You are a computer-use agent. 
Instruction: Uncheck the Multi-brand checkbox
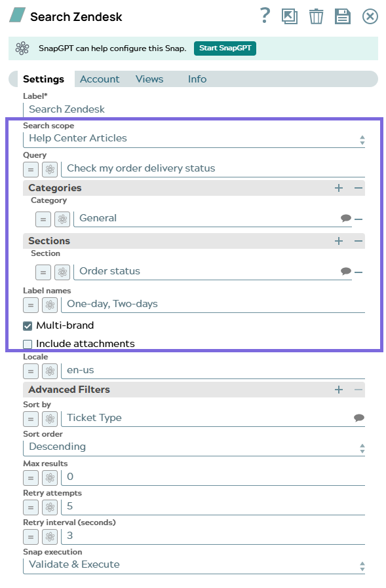tap(28, 325)
